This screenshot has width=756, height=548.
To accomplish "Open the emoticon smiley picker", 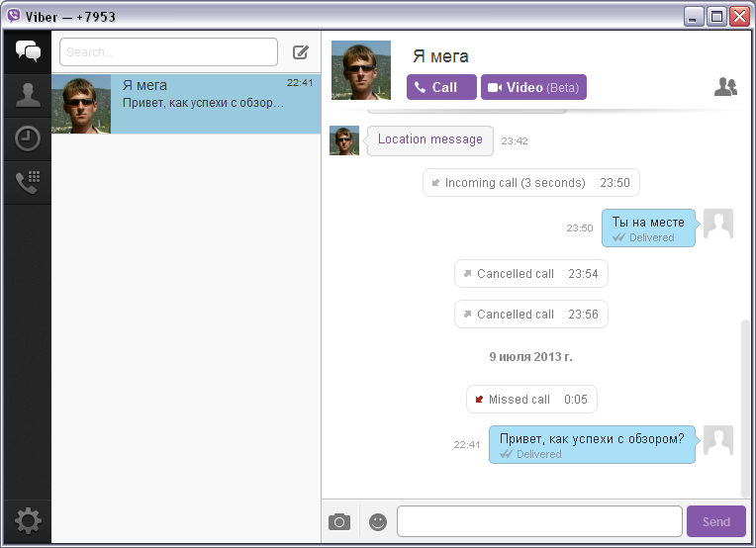I will pos(378,521).
